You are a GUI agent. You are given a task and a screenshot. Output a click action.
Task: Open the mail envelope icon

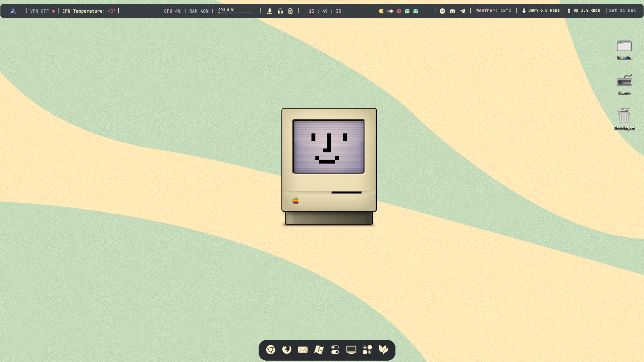303,350
